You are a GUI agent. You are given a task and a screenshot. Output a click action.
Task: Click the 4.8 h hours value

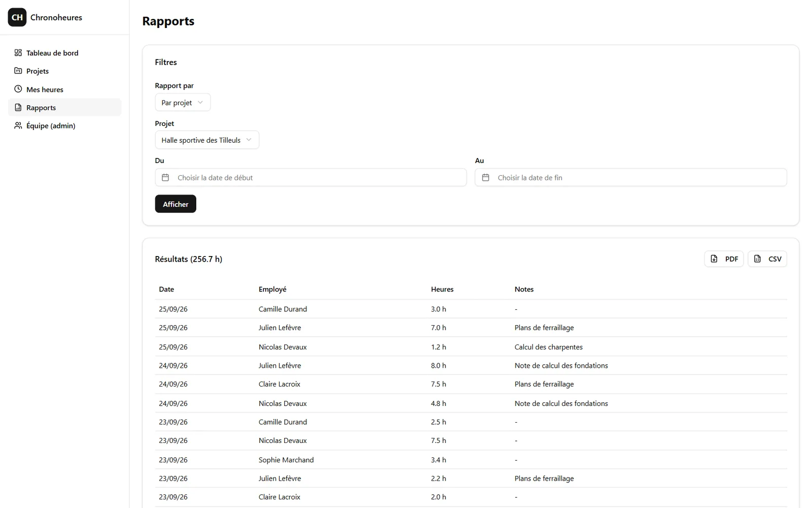click(x=438, y=403)
